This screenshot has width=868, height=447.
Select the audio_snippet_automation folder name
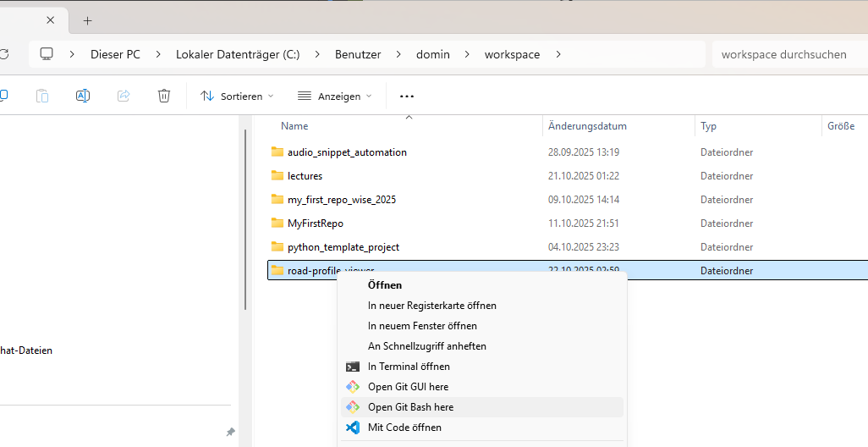tap(347, 152)
